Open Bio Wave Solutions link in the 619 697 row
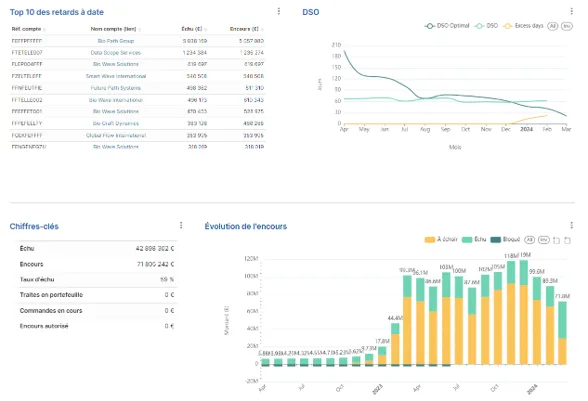 (x=116, y=64)
